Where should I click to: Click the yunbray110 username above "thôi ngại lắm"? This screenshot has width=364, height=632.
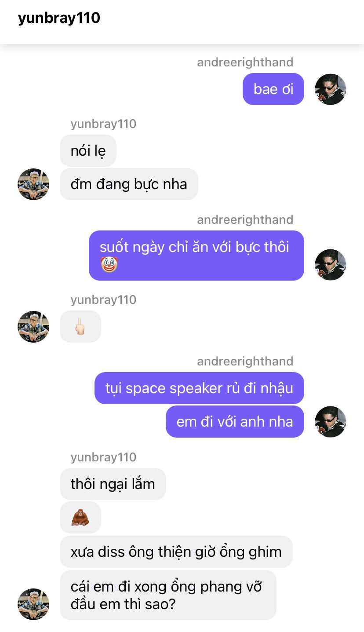(x=103, y=457)
